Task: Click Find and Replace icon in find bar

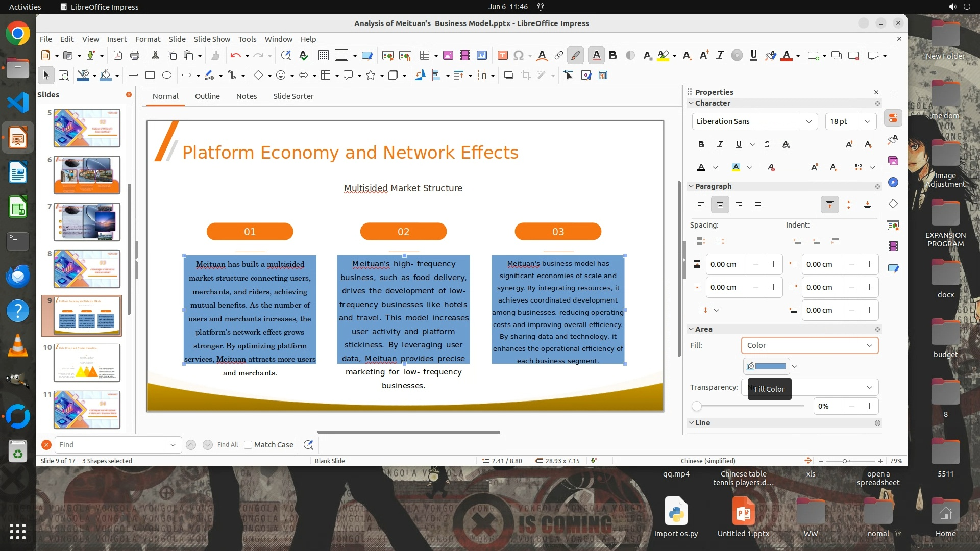Action: click(308, 445)
